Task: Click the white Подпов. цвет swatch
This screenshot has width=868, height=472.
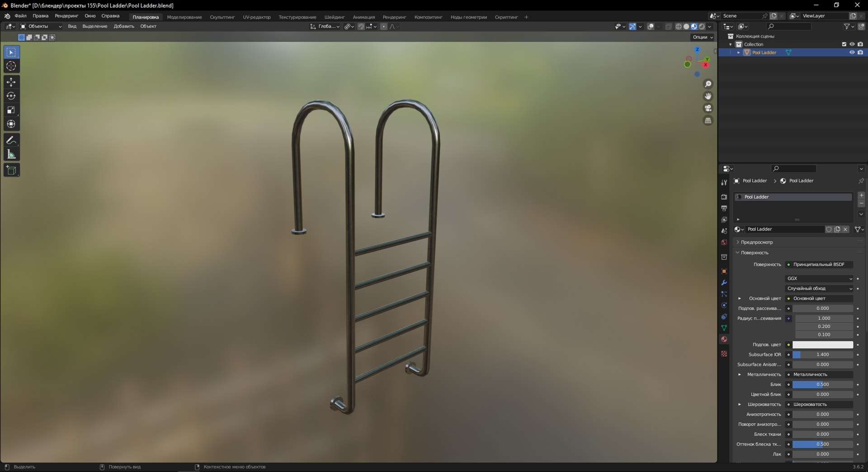Action: tap(823, 345)
